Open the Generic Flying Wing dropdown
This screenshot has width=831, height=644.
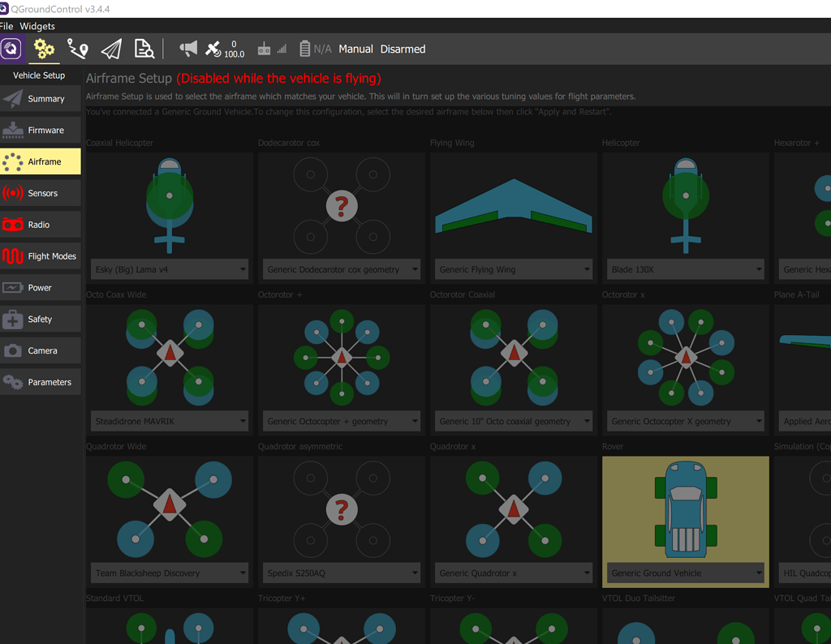click(x=513, y=269)
